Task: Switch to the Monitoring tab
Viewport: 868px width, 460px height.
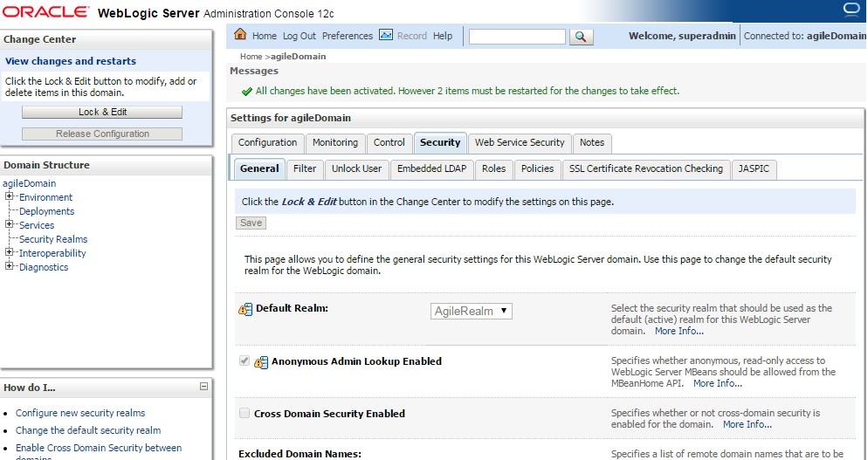Action: click(335, 143)
